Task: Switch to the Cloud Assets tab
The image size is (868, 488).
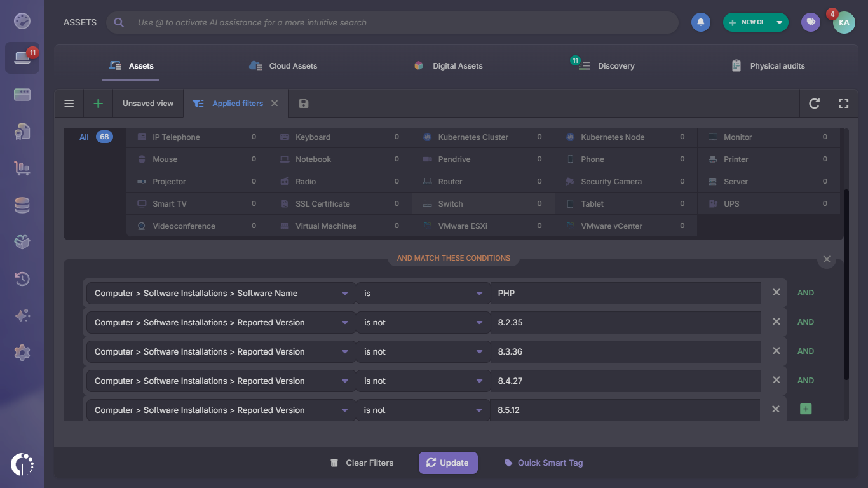Action: click(283, 66)
